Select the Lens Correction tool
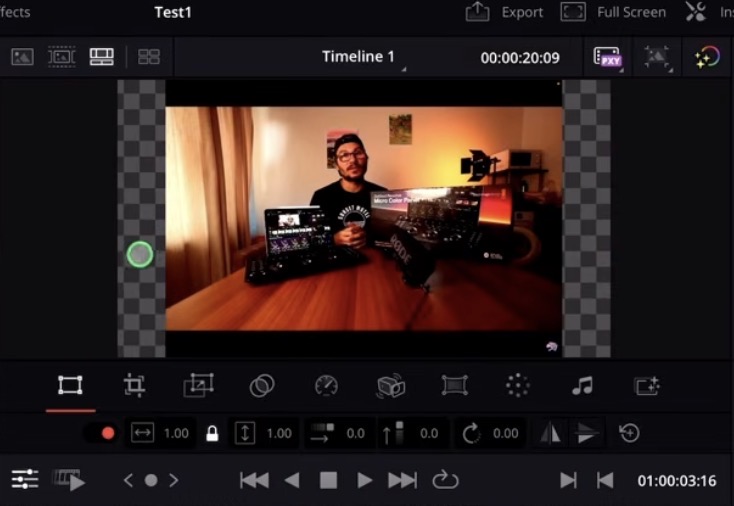 coord(455,386)
